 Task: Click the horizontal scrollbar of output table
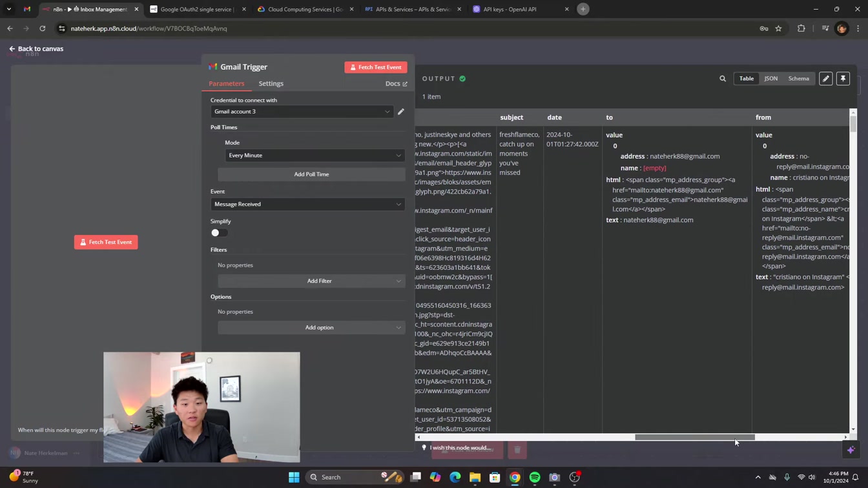click(x=695, y=437)
